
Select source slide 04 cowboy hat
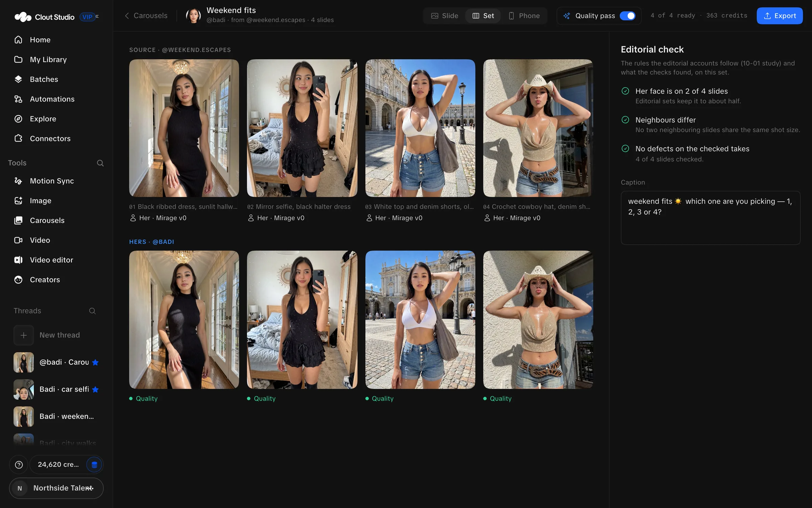click(x=538, y=128)
